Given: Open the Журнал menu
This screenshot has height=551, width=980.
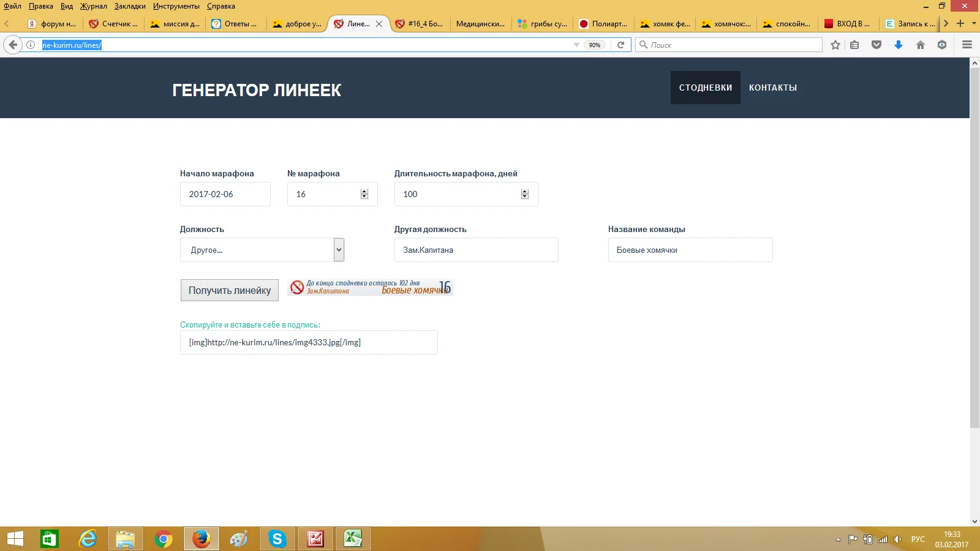Looking at the screenshot, I should [x=93, y=6].
